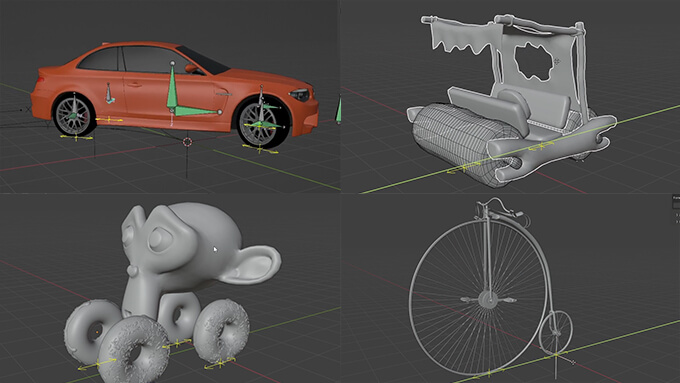Select the penny-farthing handlebars
Screen dimensions: 680x383
pos(499,208)
